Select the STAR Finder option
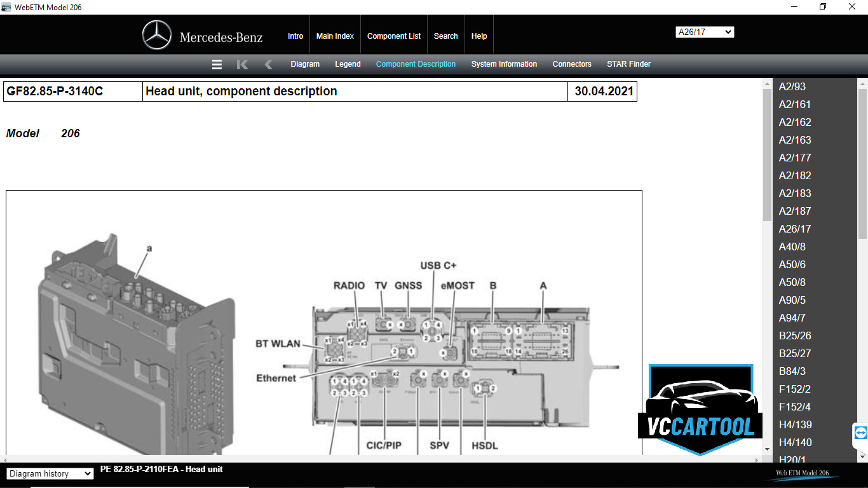This screenshot has width=868, height=488. [628, 64]
